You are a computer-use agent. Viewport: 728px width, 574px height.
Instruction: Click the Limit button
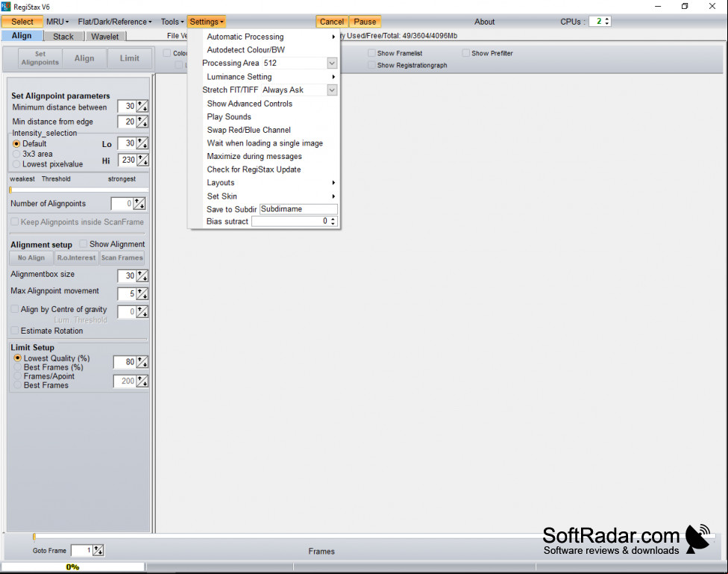pos(130,58)
